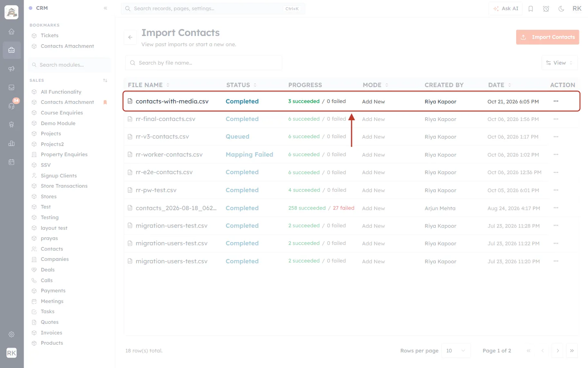Sort by Date column
This screenshot has height=368, width=588.
[499, 85]
